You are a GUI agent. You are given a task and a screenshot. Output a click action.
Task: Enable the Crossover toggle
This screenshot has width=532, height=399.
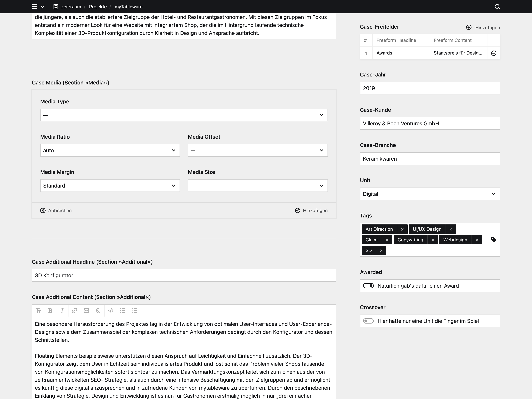[368, 321]
